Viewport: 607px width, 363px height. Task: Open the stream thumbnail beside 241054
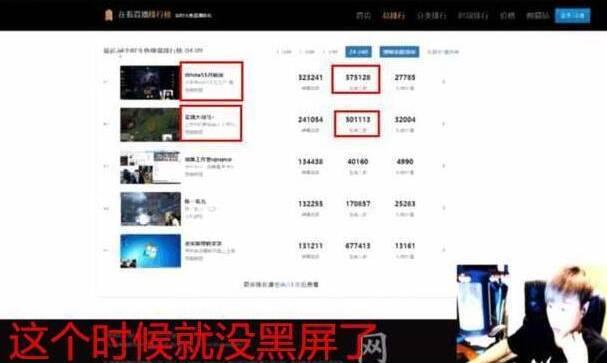[150, 125]
